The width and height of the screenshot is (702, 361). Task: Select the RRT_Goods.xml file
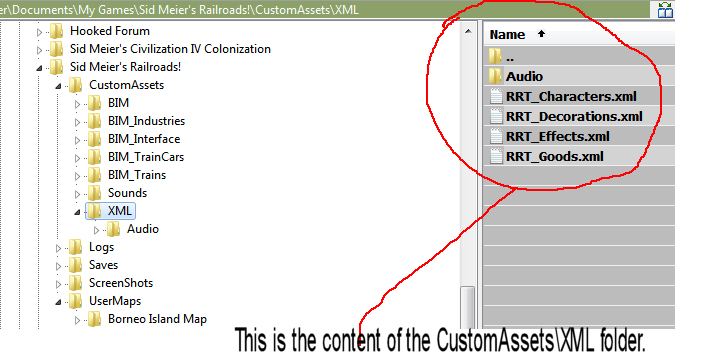555,157
